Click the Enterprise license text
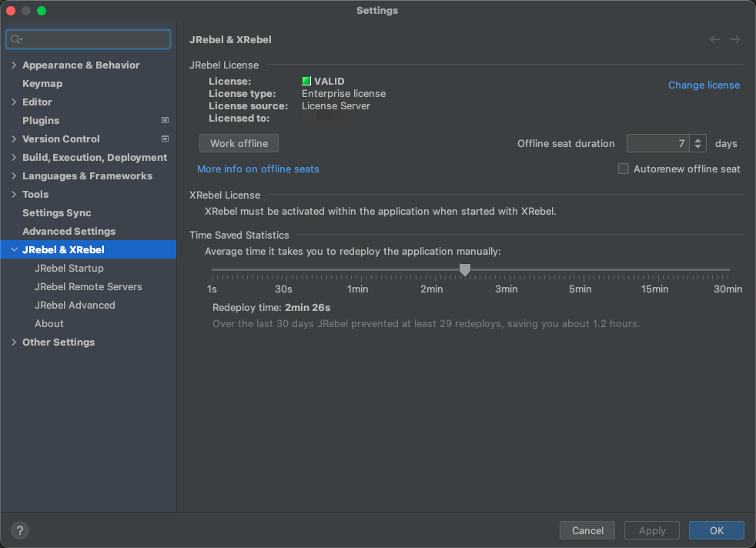Screen dimensions: 756x548 [x=344, y=93]
